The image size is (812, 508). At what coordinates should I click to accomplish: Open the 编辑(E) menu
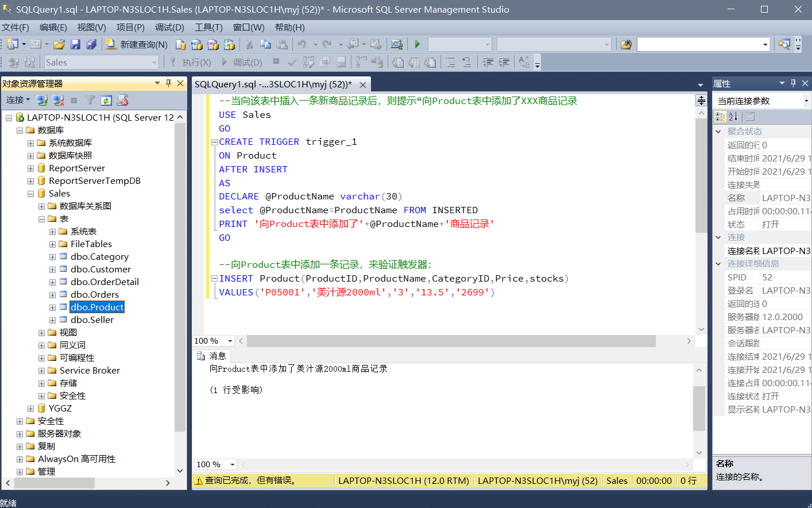coord(53,28)
